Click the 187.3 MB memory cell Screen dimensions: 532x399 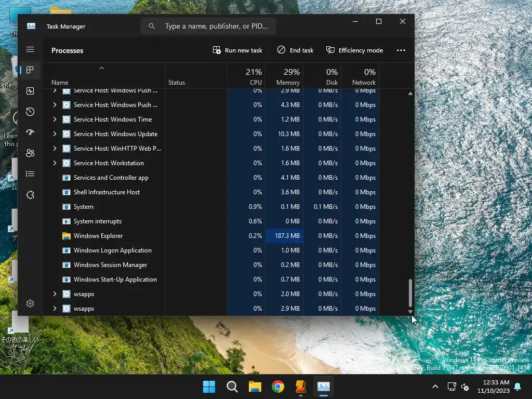point(284,236)
